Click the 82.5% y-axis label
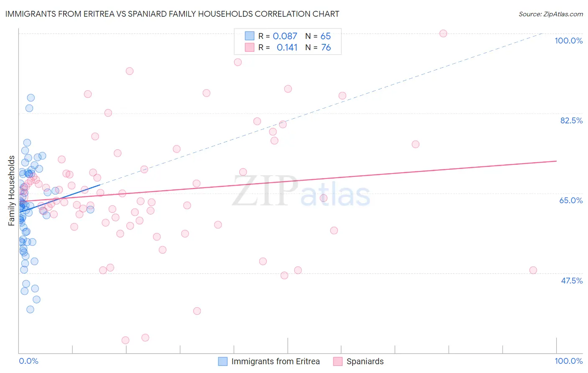 [x=571, y=120]
